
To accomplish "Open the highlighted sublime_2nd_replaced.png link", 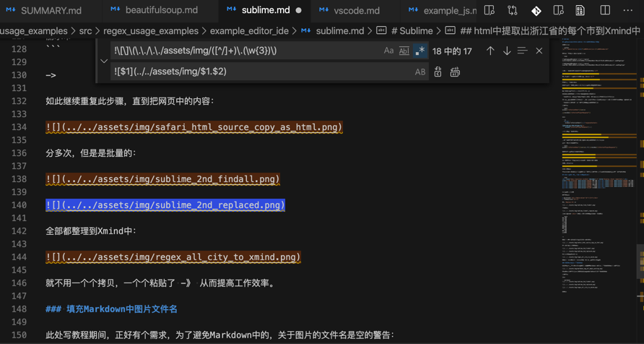I will coord(165,205).
